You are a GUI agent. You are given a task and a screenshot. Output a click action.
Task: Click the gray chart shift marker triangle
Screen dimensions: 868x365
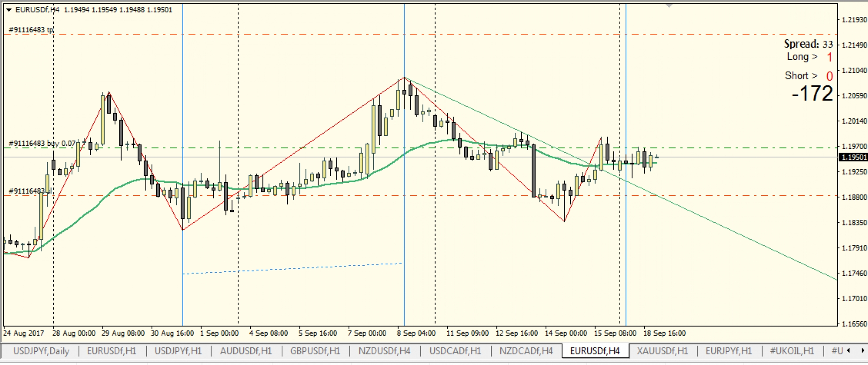tap(669, 6)
